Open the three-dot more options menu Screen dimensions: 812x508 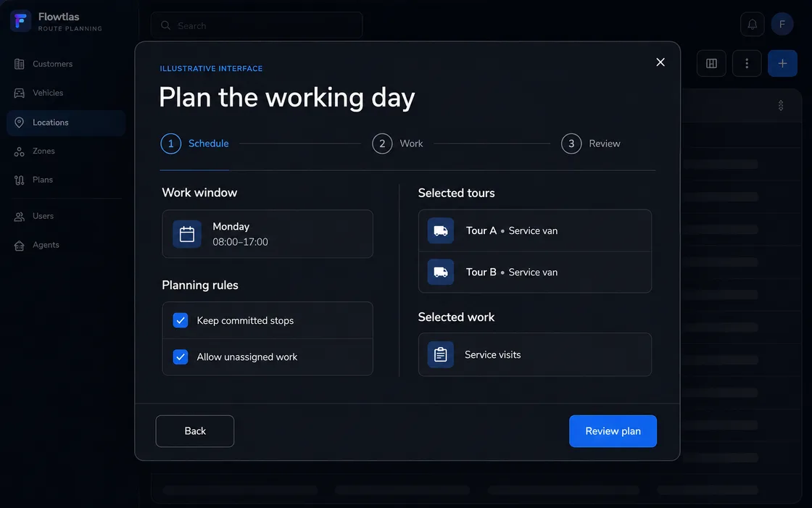click(747, 63)
